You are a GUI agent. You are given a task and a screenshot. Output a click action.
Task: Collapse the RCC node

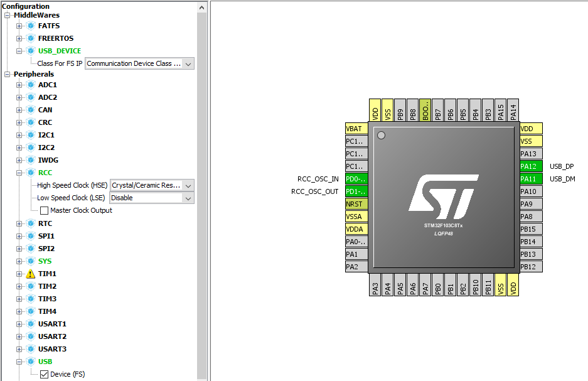coord(19,173)
